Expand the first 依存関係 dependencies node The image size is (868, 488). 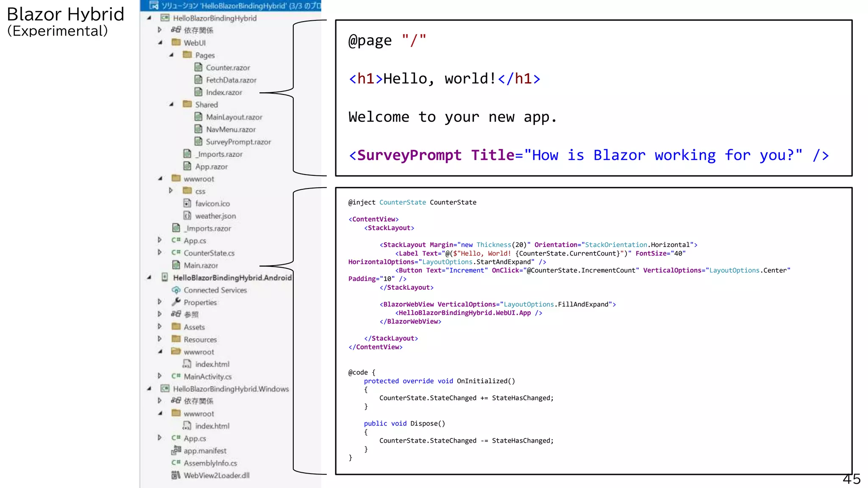point(160,30)
